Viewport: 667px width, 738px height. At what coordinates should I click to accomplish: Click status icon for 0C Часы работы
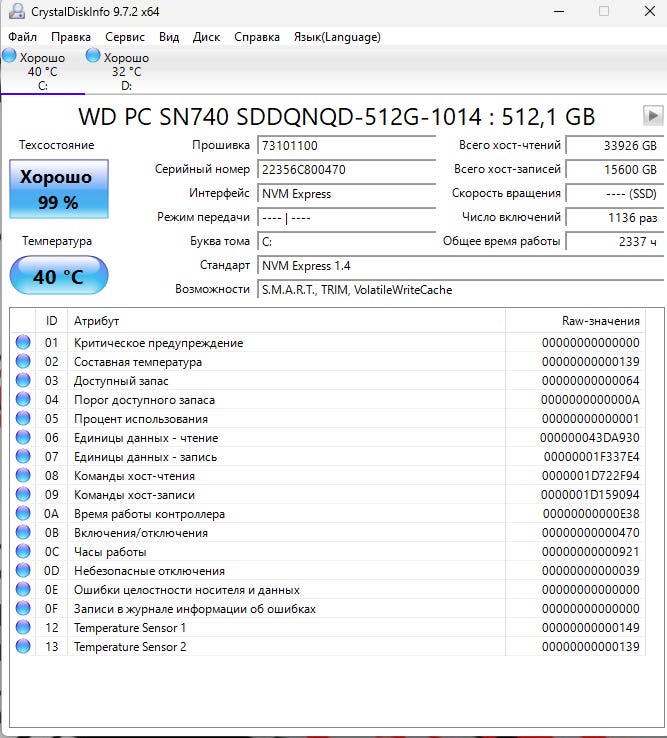tap(23, 551)
